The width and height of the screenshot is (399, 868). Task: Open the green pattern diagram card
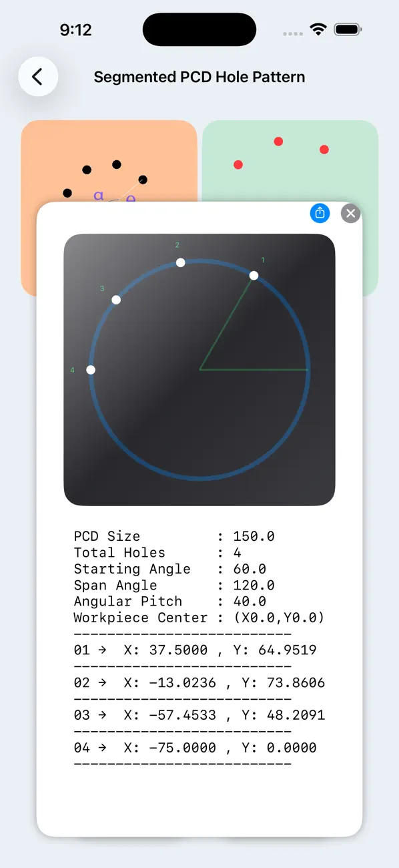coord(290,161)
